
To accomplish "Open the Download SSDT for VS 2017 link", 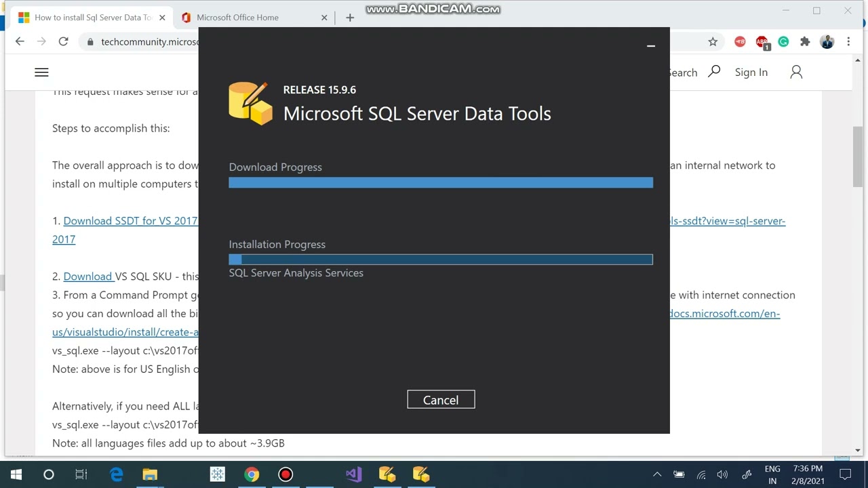I will click(130, 221).
